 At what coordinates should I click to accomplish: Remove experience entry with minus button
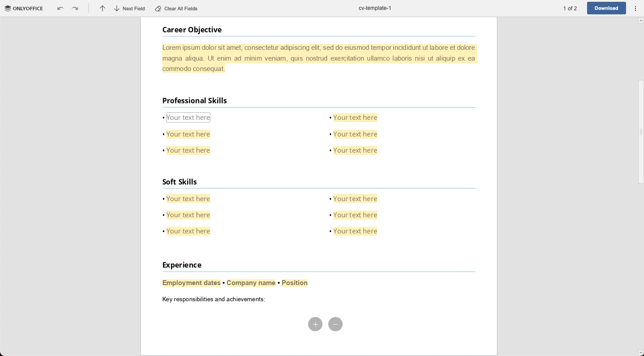click(x=335, y=324)
